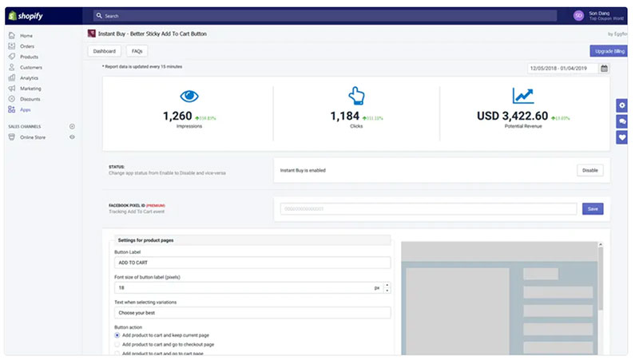Viewport: 639px width, 364px height.
Task: Click the USD 3,422.60 revenue value
Action: click(513, 116)
